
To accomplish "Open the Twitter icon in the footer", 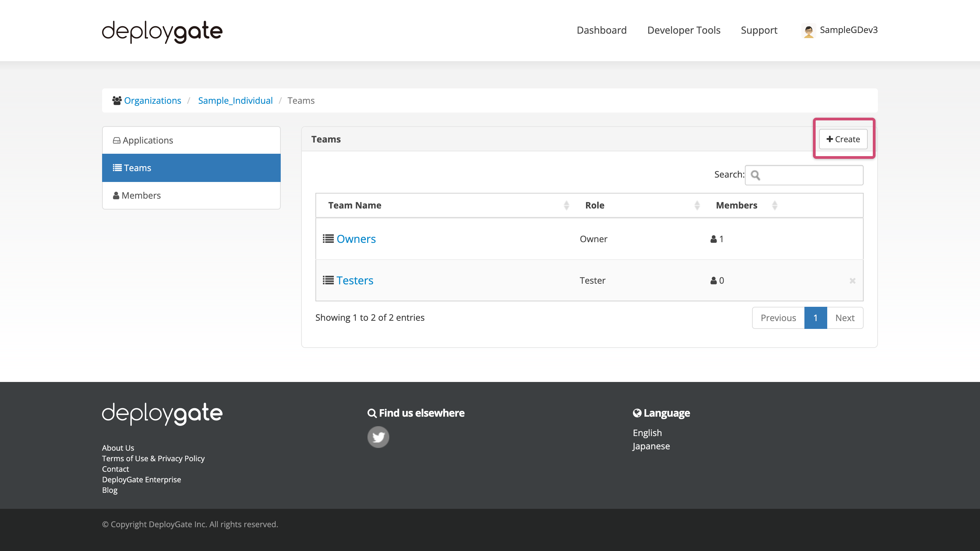I will point(378,437).
